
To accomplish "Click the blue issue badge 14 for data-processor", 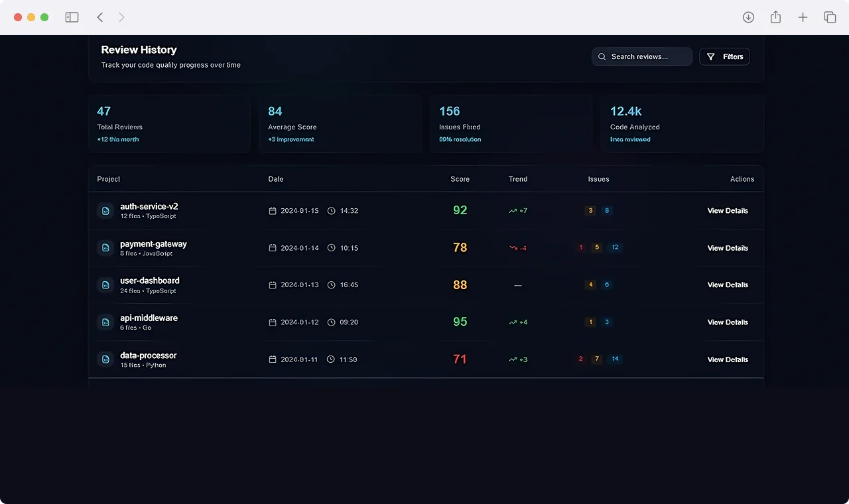I will coord(615,359).
